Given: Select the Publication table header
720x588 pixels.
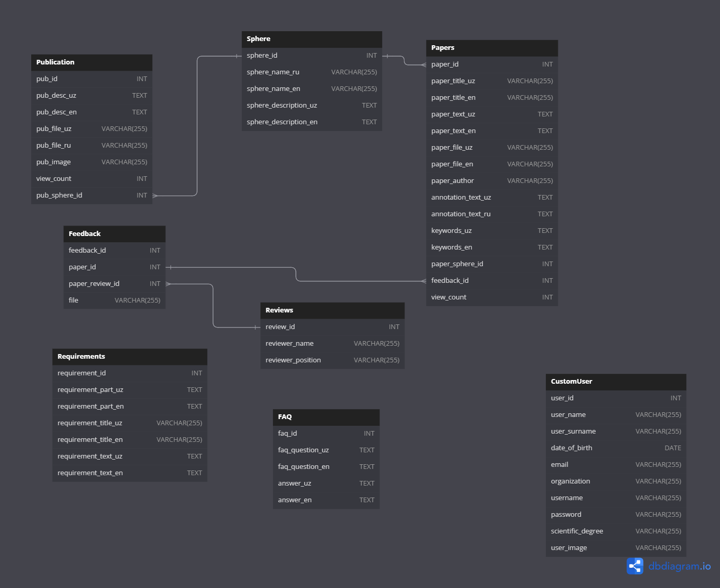Looking at the screenshot, I should coord(91,62).
